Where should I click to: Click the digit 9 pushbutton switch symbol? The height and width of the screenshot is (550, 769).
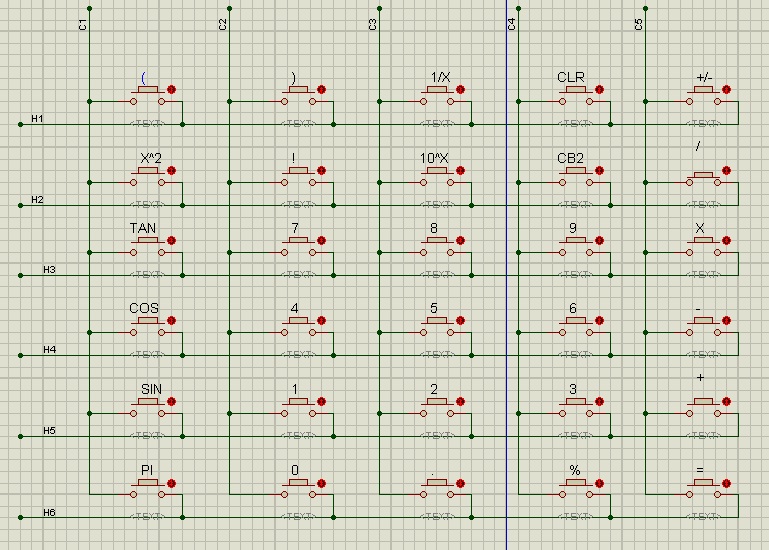(x=576, y=247)
